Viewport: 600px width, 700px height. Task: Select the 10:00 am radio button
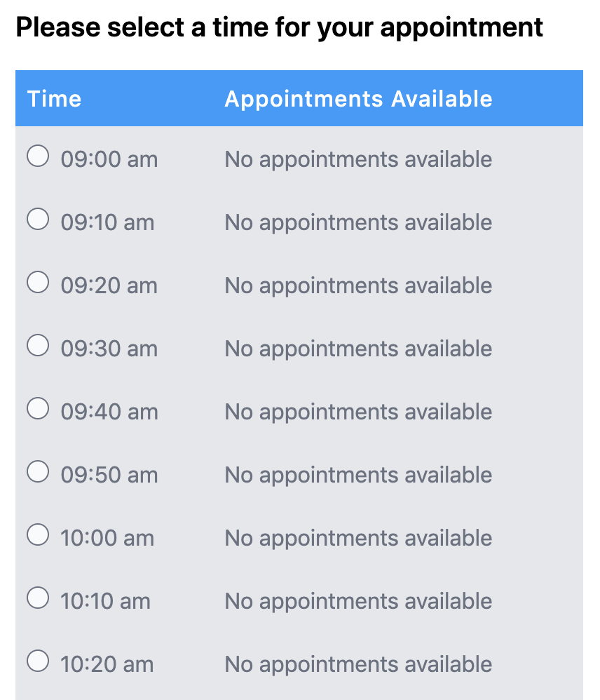pos(38,534)
